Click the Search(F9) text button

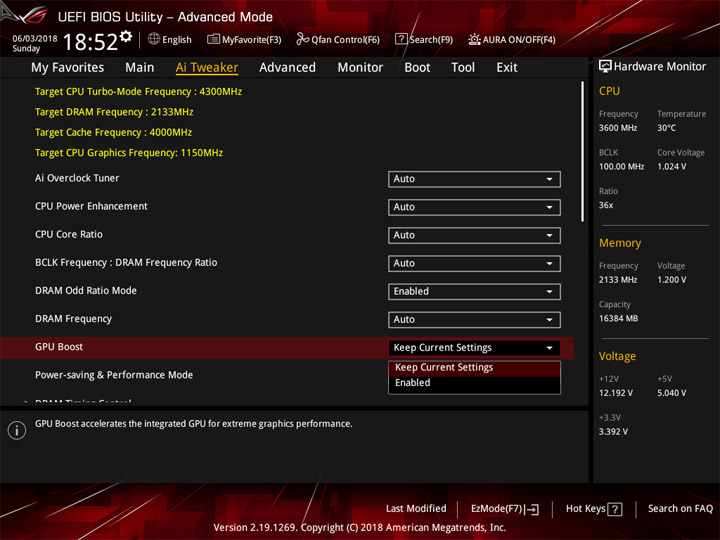431,39
